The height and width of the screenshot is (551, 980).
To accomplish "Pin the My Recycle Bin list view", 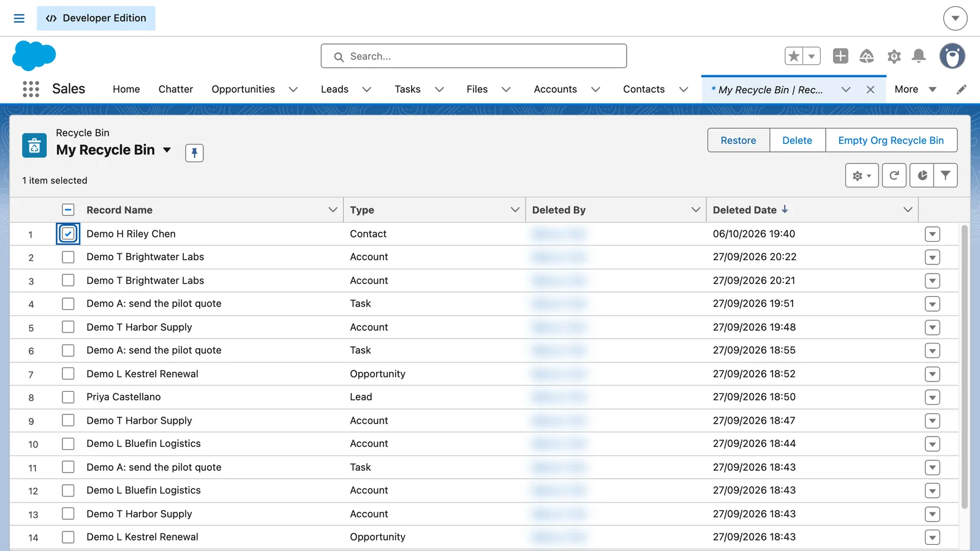I will pos(194,152).
